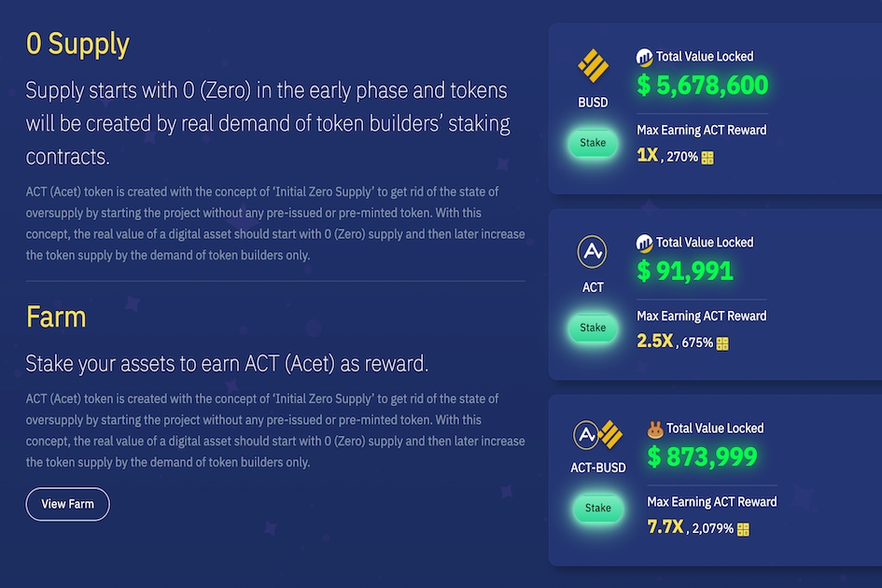Viewport: 882px width, 588px height.
Task: Stake in the ACT pool
Action: [593, 328]
